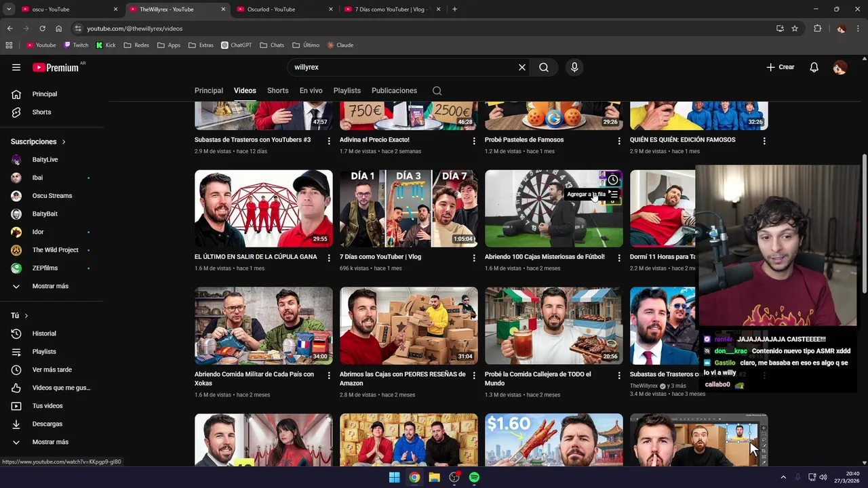
Task: Open Ver más tarde list
Action: click(x=52, y=370)
